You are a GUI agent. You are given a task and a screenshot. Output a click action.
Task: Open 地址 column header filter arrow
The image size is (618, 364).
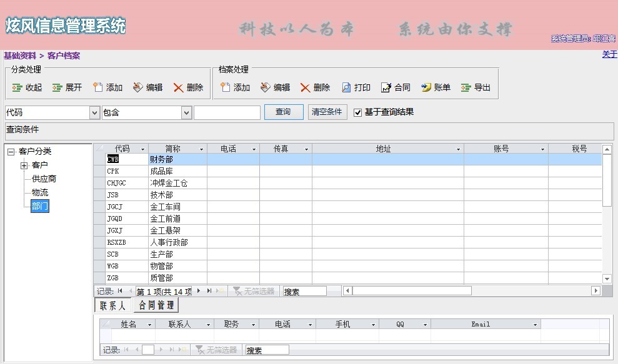point(459,149)
